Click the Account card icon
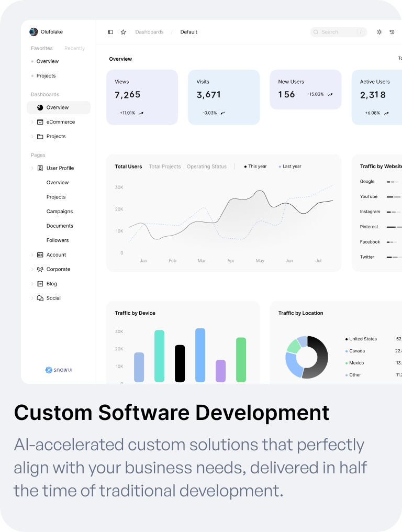Screen dimensions: 402x532 click(x=40, y=255)
